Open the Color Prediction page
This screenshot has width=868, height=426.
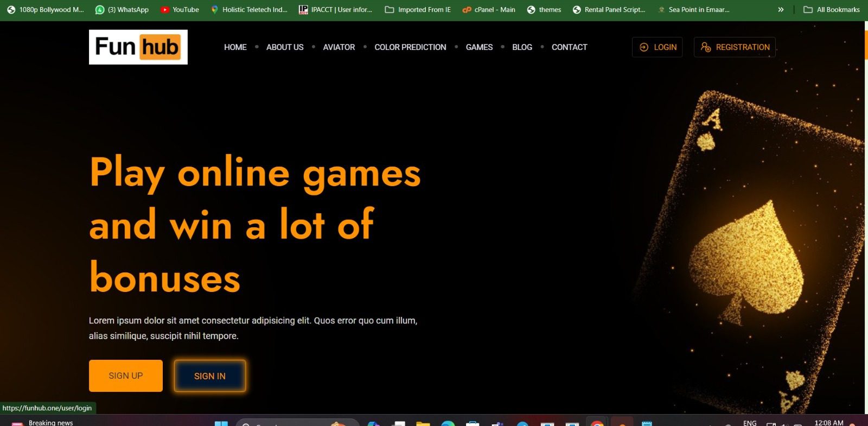410,47
